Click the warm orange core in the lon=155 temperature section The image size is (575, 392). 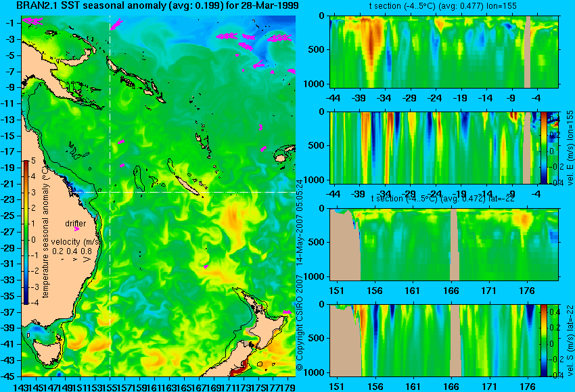pyautogui.click(x=371, y=43)
